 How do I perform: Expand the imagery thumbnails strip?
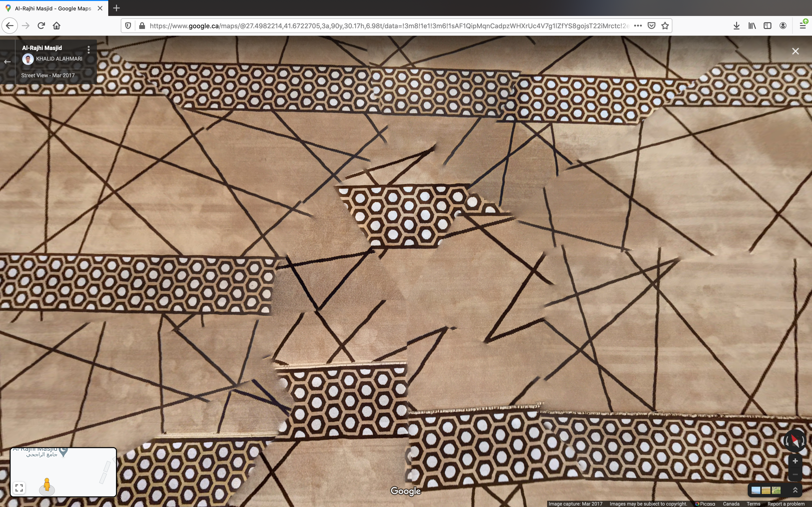click(x=795, y=490)
